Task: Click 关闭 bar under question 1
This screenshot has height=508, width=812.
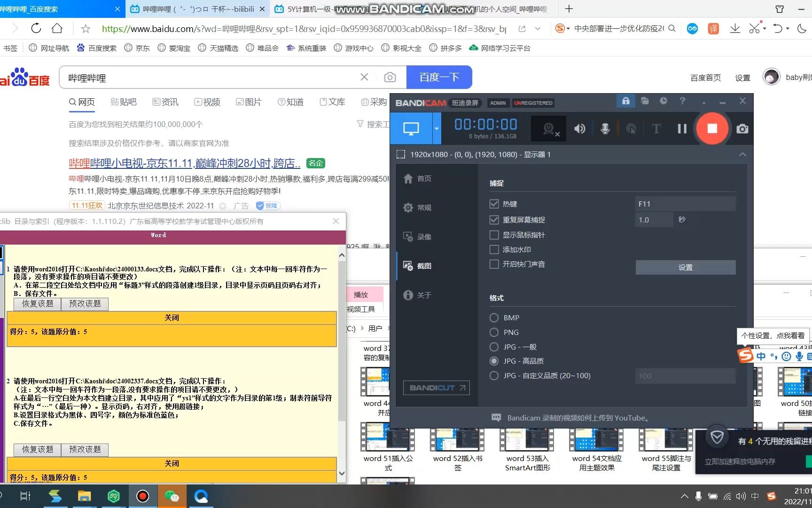Action: pos(172,317)
